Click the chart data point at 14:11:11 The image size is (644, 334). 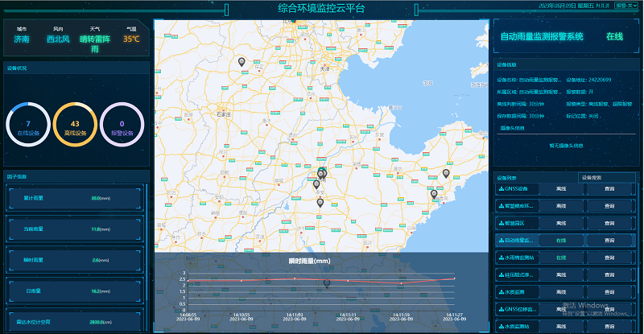[348, 281]
